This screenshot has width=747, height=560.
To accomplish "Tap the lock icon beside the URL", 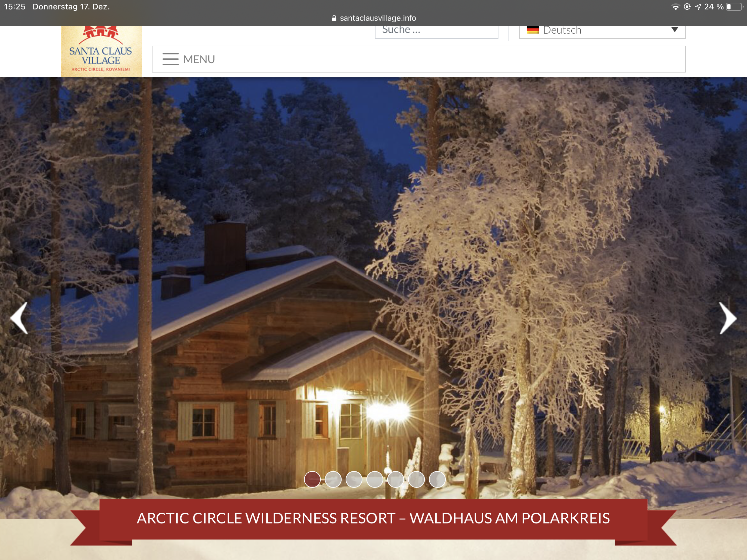I will tap(334, 18).
